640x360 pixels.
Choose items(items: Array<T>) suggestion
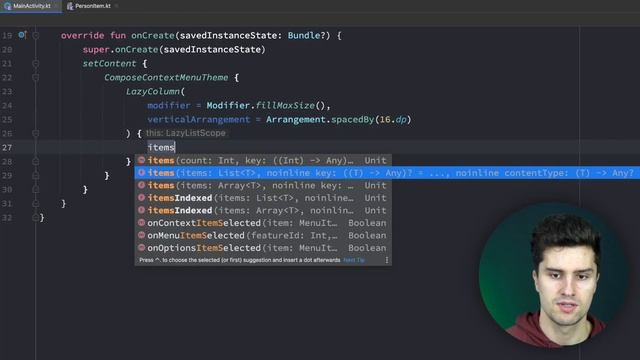click(263, 186)
